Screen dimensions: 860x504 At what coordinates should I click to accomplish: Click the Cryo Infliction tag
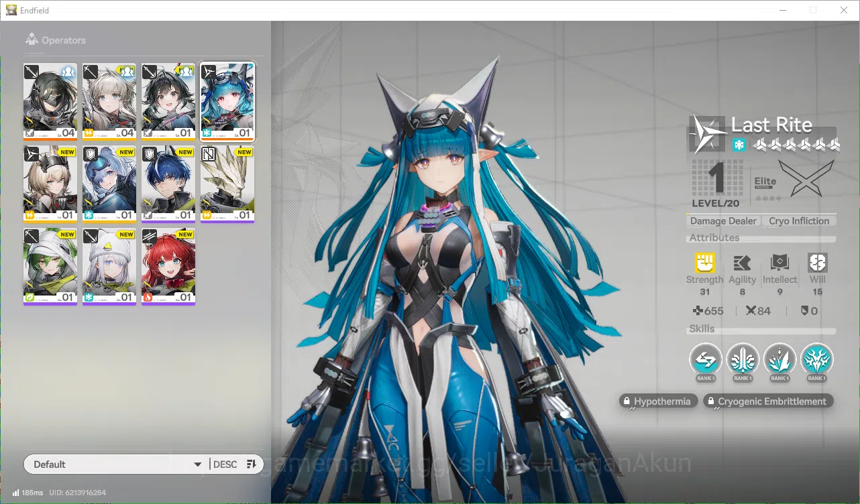click(799, 221)
